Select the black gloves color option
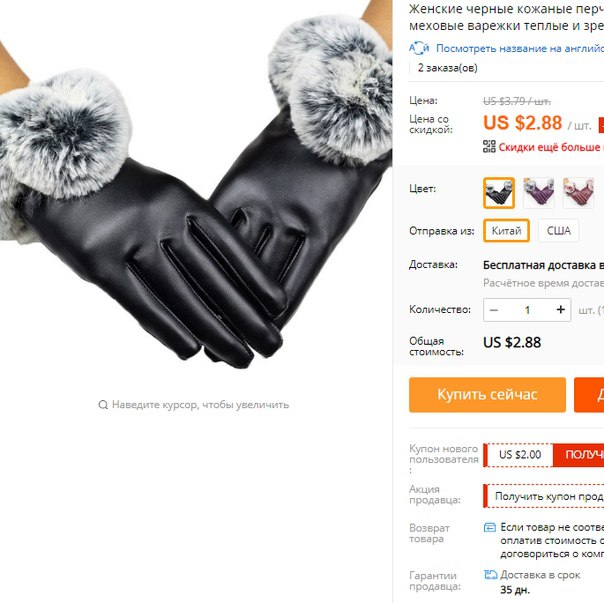 click(499, 193)
